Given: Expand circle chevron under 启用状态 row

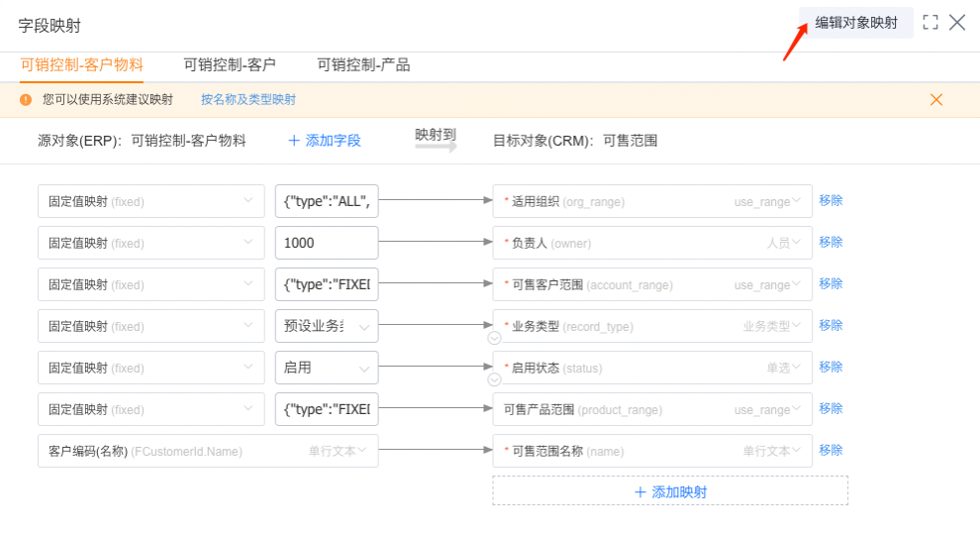Looking at the screenshot, I should tap(494, 379).
